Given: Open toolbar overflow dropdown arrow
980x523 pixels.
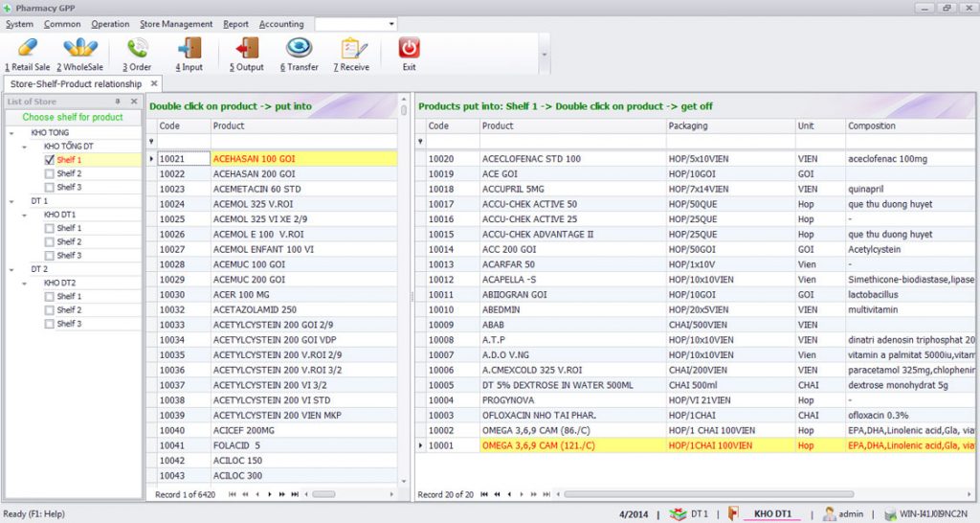Looking at the screenshot, I should point(544,55).
